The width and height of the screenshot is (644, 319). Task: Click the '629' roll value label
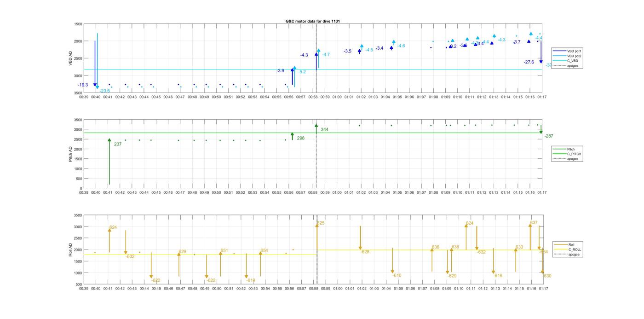(182, 252)
